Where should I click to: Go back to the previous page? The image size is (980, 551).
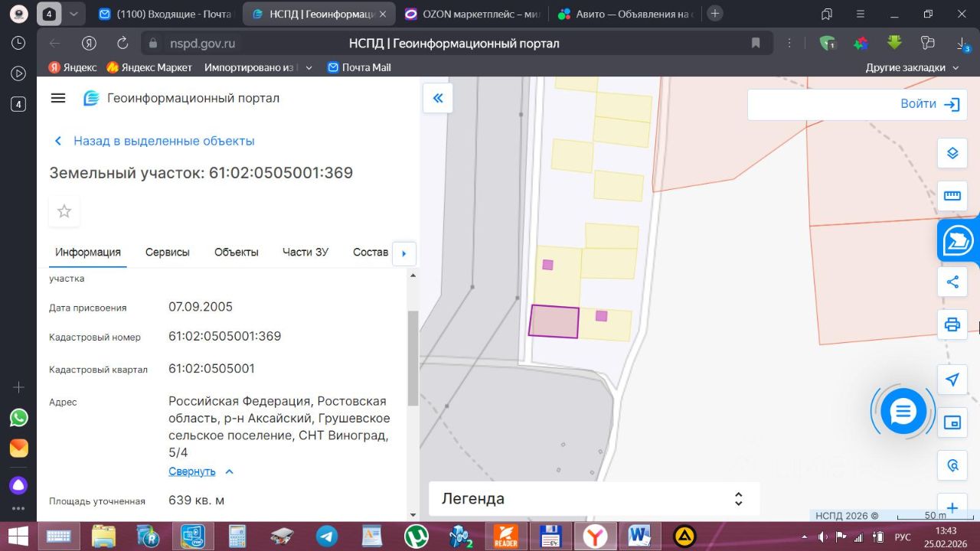click(x=54, y=43)
